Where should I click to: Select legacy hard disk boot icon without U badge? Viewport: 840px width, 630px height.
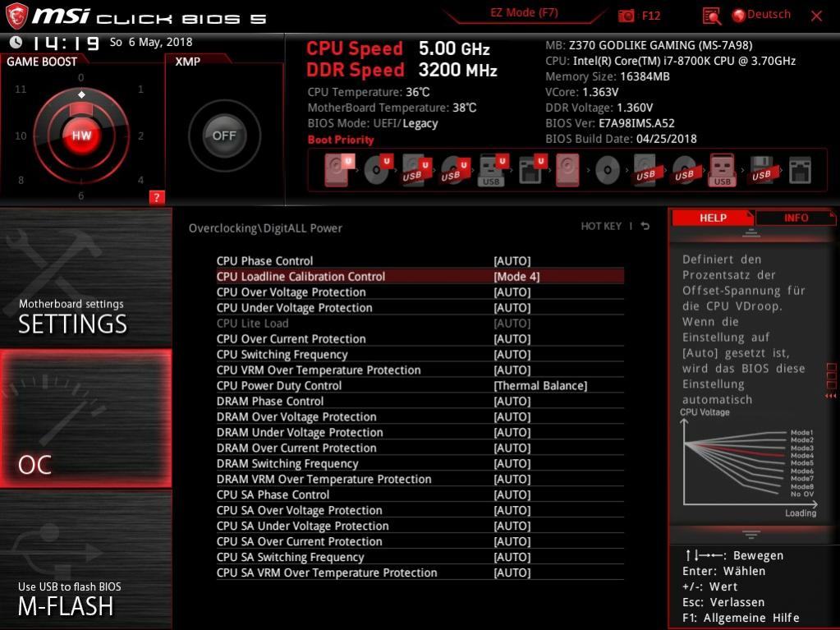coord(568,170)
